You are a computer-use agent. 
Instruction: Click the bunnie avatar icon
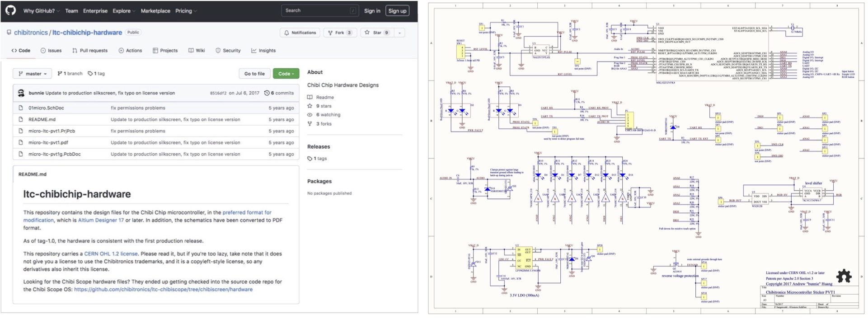point(21,93)
